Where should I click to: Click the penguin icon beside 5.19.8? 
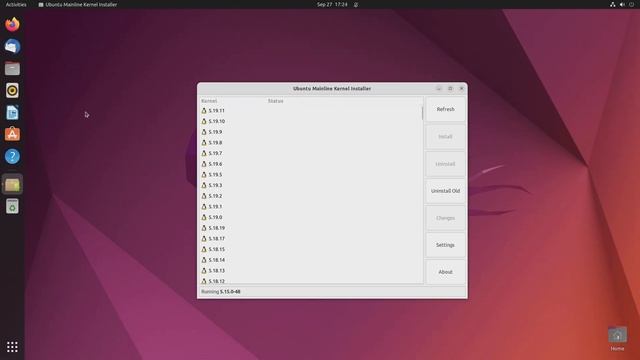[204, 142]
